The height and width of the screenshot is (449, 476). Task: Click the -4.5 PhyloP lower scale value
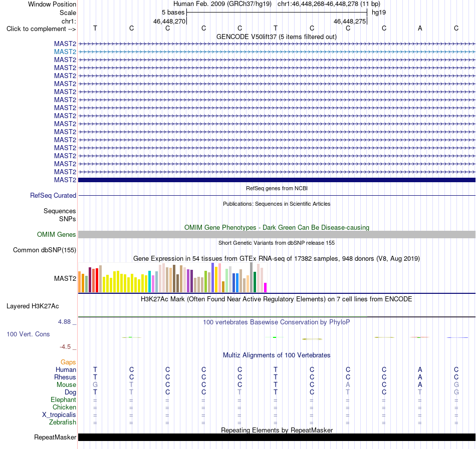[x=65, y=346]
